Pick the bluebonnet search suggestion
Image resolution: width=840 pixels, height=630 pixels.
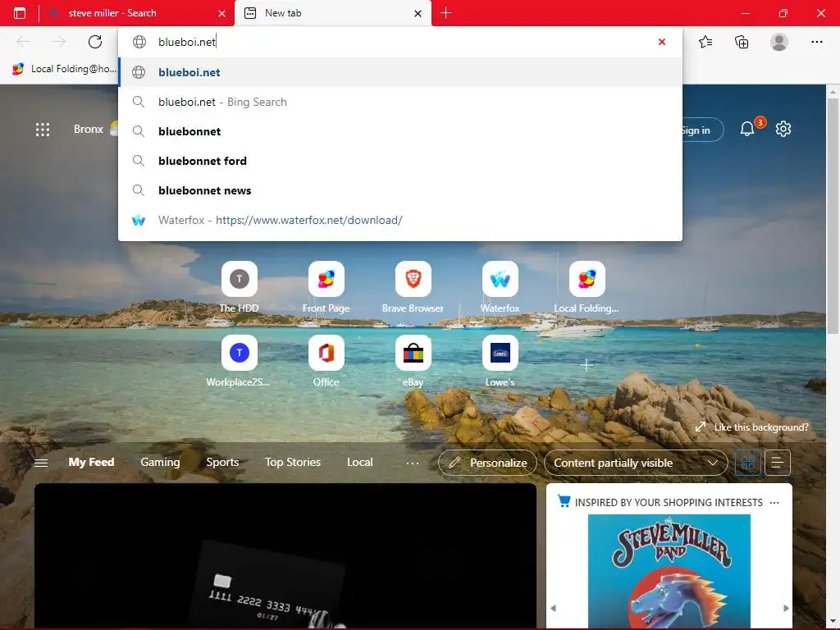click(400, 131)
